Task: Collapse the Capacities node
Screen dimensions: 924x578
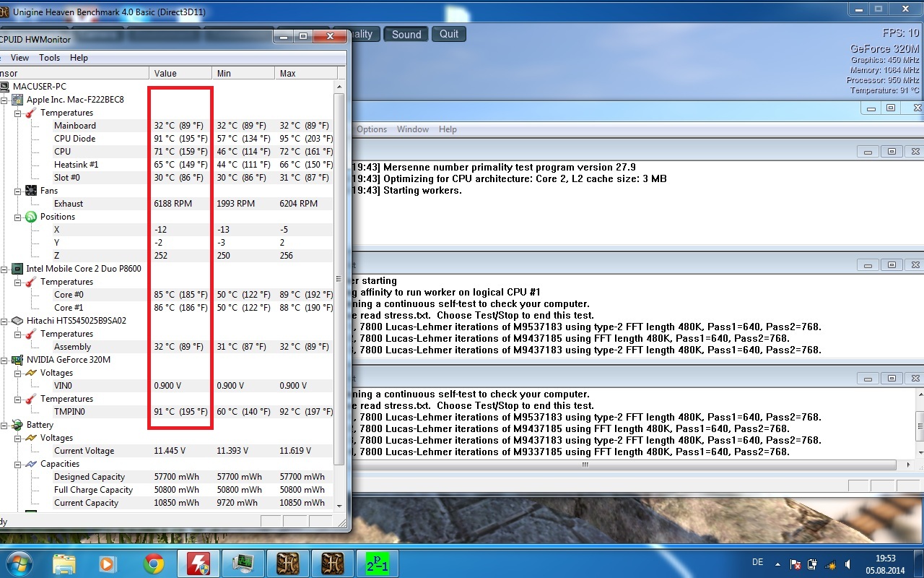Action: 18,464
